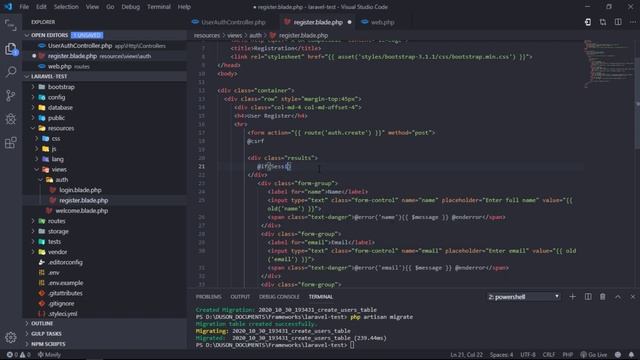This screenshot has width=640, height=360.
Task: Open the View menu
Action: [92, 7]
